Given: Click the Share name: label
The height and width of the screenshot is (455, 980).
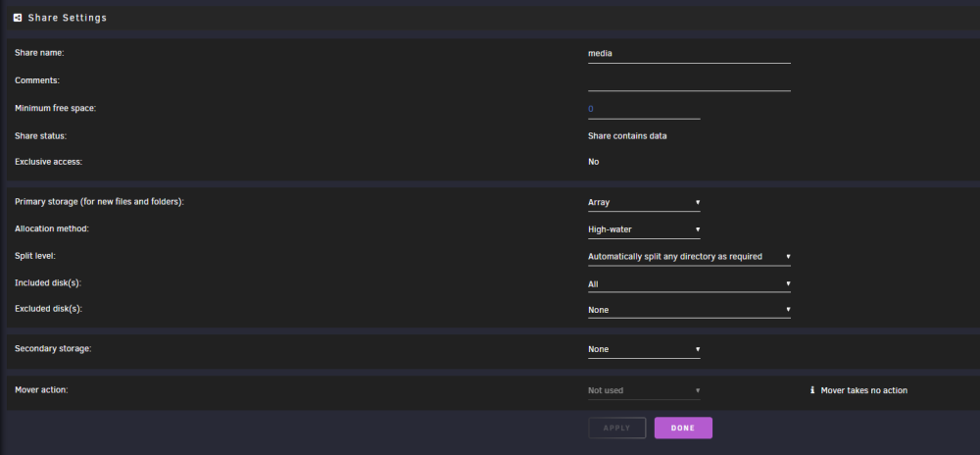Looking at the screenshot, I should pos(39,53).
